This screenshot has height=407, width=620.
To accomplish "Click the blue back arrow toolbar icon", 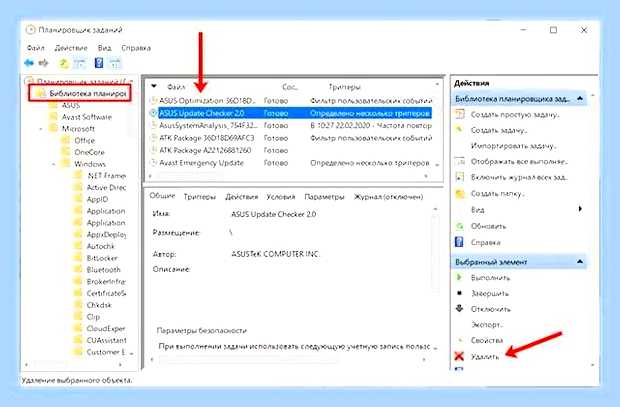I will point(28,63).
